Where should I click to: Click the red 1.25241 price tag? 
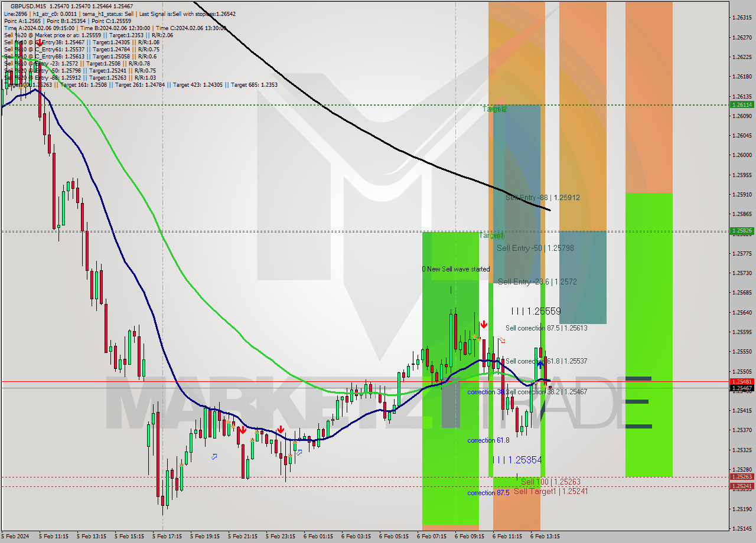coord(742,486)
